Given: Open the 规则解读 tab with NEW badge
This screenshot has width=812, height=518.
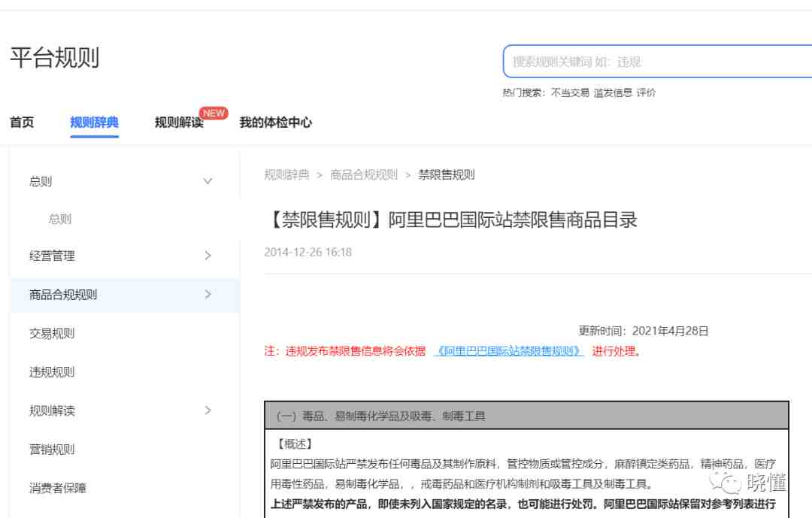Looking at the screenshot, I should click(179, 123).
